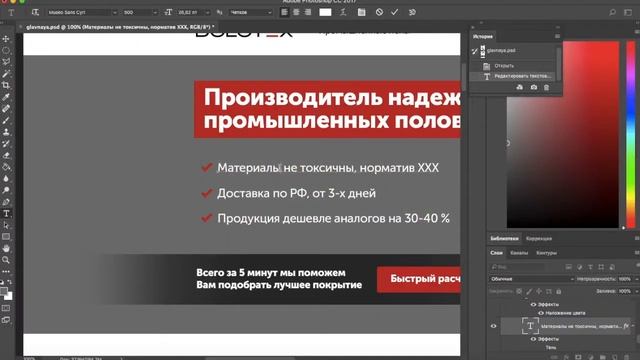Viewport: 640px width, 360px height.
Task: Create new snapshot camera icon
Action: click(533, 87)
